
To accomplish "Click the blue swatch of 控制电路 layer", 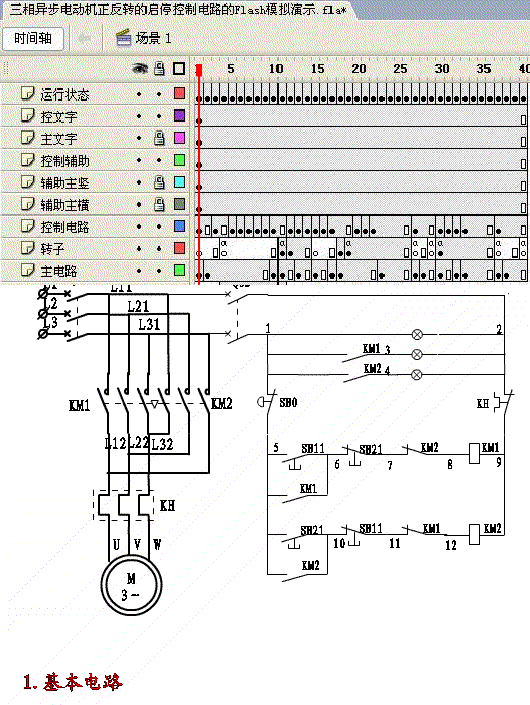I will [x=179, y=226].
